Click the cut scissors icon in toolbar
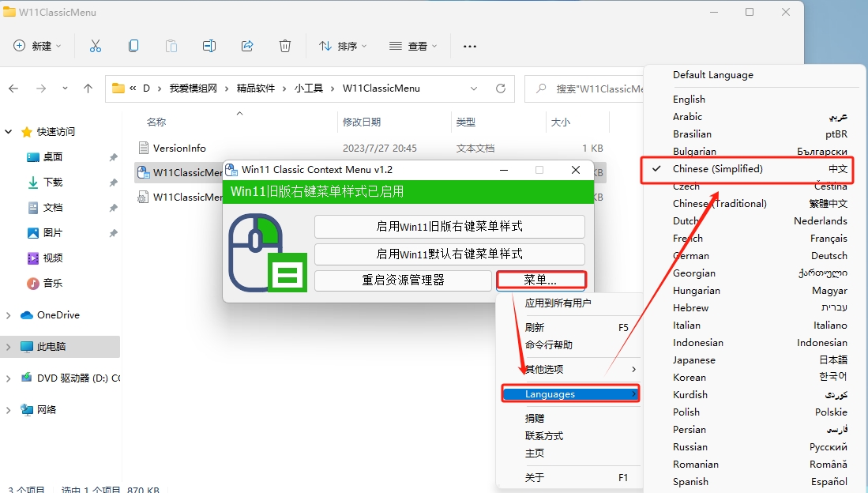Screen dimensions: 868x493 click(96, 46)
